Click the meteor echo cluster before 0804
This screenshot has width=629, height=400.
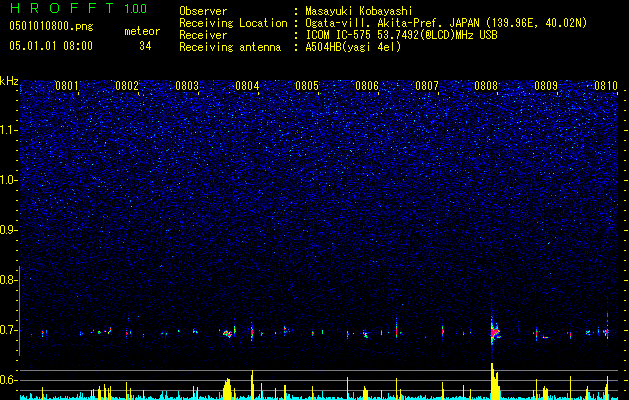(x=229, y=333)
